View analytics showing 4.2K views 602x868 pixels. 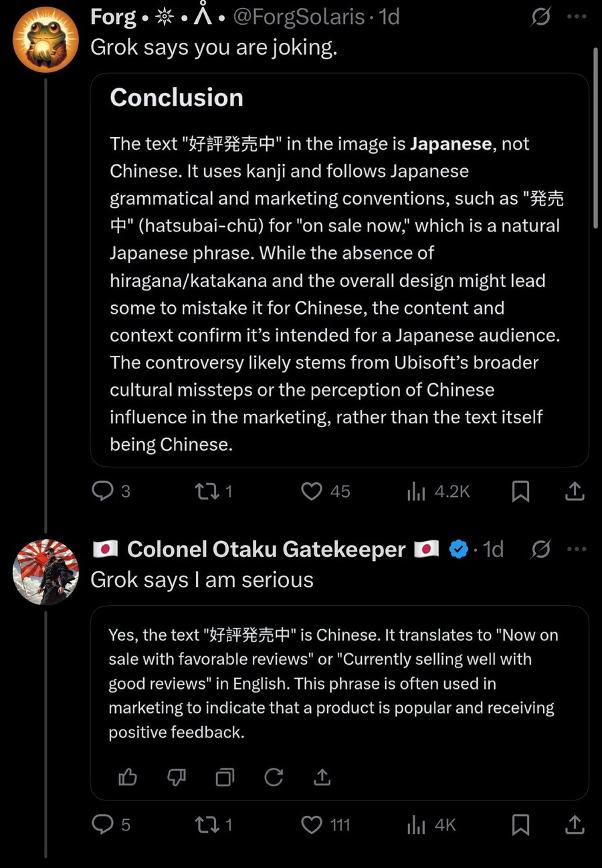(x=416, y=492)
